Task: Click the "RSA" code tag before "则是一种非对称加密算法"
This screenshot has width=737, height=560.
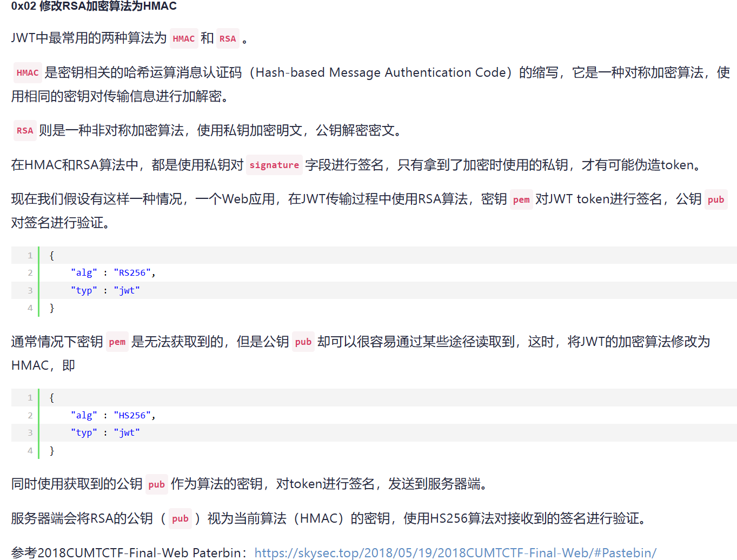Action: (x=25, y=130)
